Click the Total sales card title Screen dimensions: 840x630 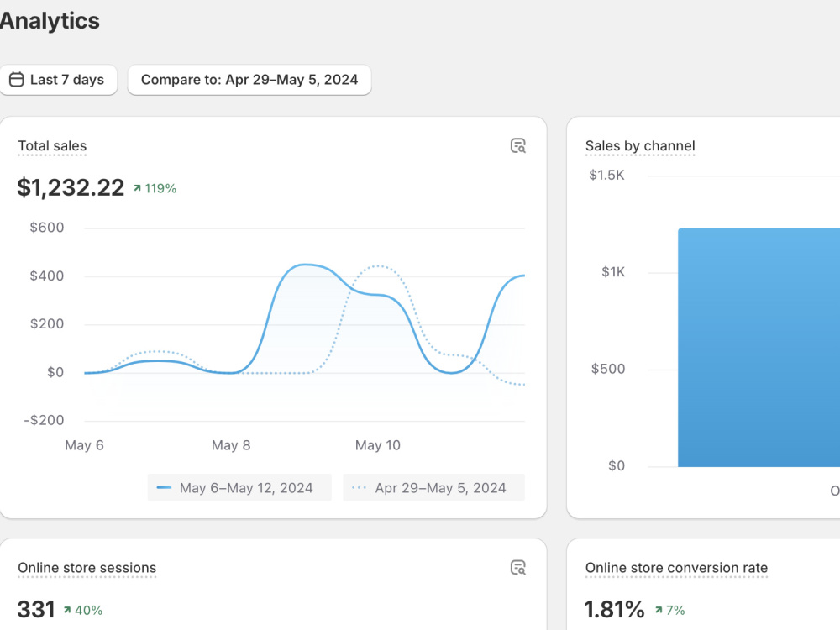tap(52, 145)
